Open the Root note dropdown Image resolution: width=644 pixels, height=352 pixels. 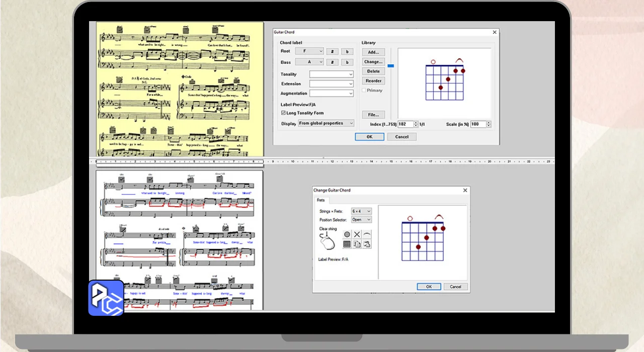tap(309, 51)
